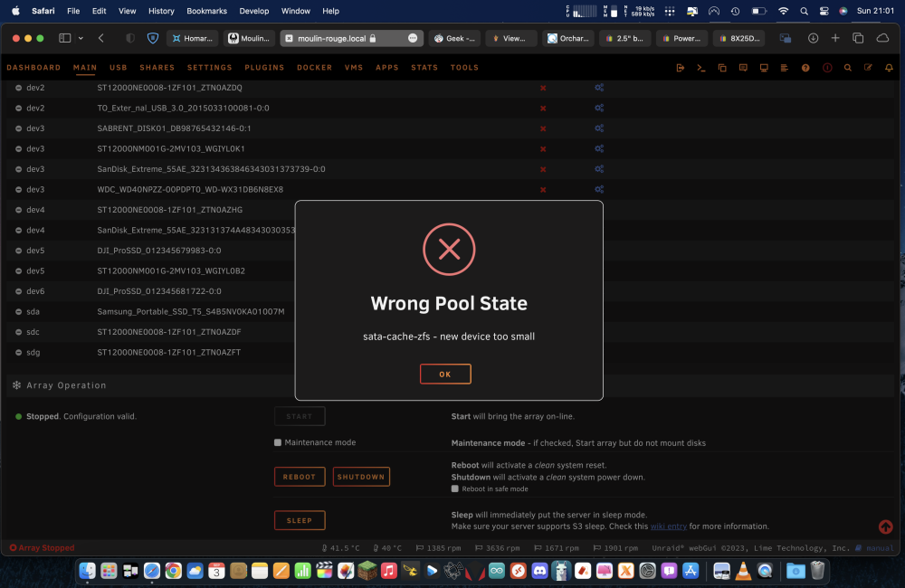905x588 pixels.
Task: Click status circle for sdg ST12000NE0008 row
Action: 18,353
